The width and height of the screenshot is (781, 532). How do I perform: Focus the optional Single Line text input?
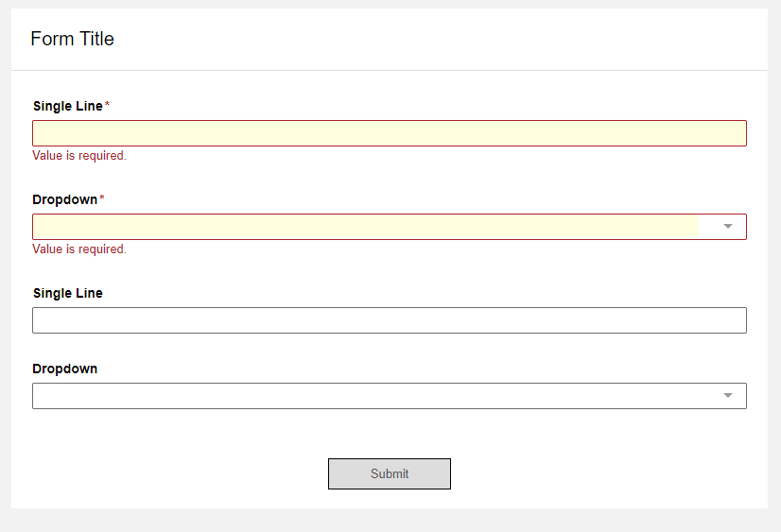(x=390, y=320)
